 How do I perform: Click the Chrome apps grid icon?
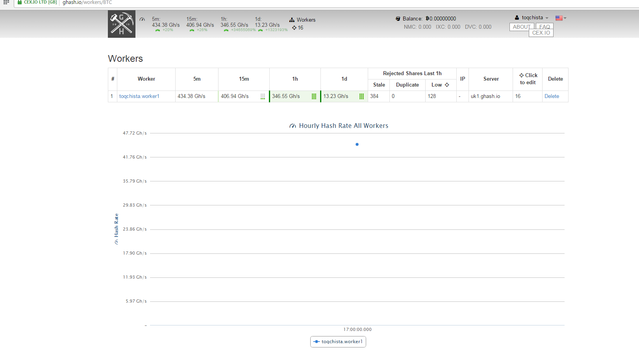pyautogui.click(x=6, y=2)
